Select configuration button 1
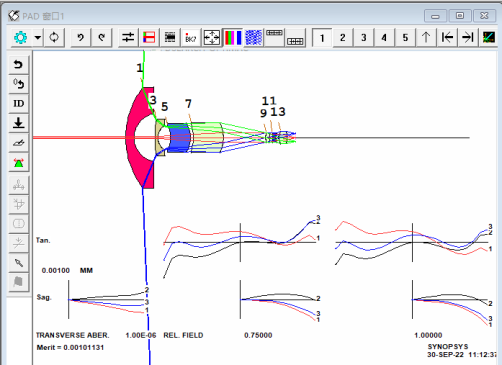 click(x=322, y=38)
